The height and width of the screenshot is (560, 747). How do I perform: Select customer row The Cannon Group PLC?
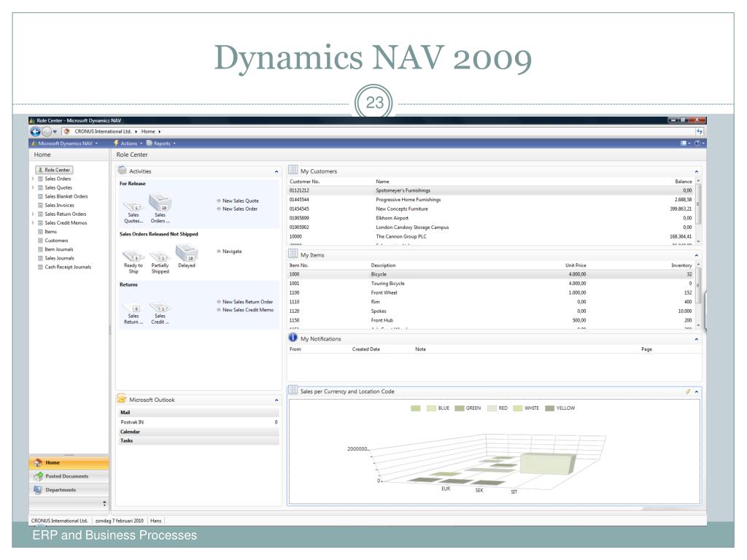pos(491,237)
